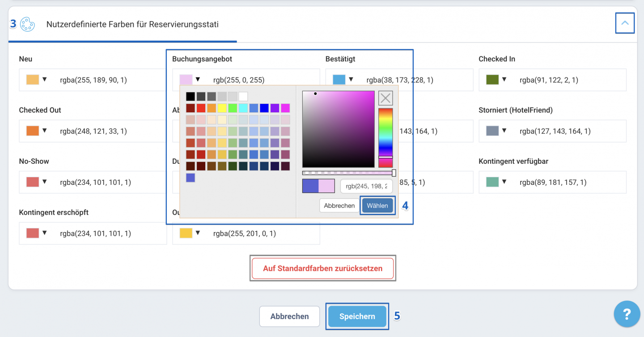Click the Buchungsangebot field showing rgb(255, 0, 255)
644x337 pixels.
246,80
